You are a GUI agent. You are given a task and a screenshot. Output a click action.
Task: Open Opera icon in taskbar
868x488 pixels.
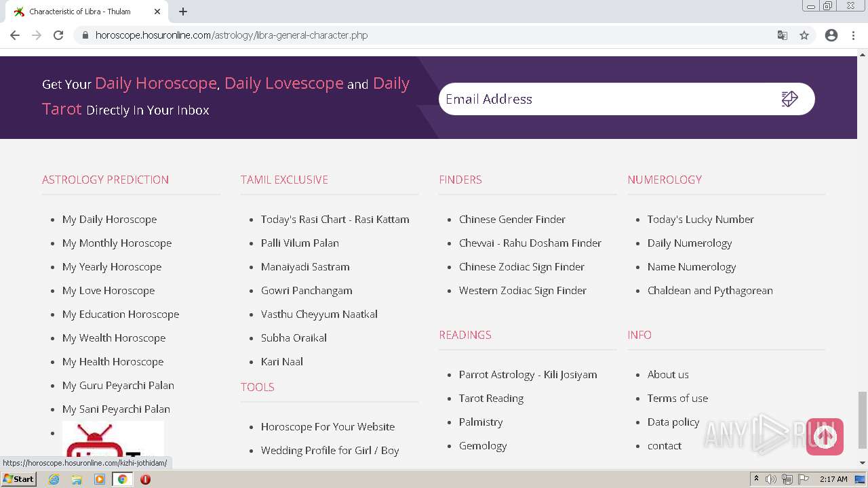tap(145, 479)
